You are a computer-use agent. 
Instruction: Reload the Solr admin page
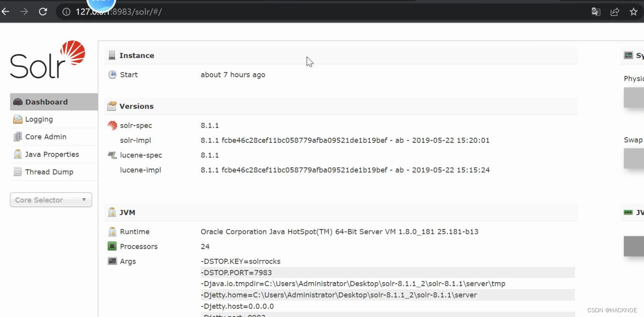click(x=43, y=12)
